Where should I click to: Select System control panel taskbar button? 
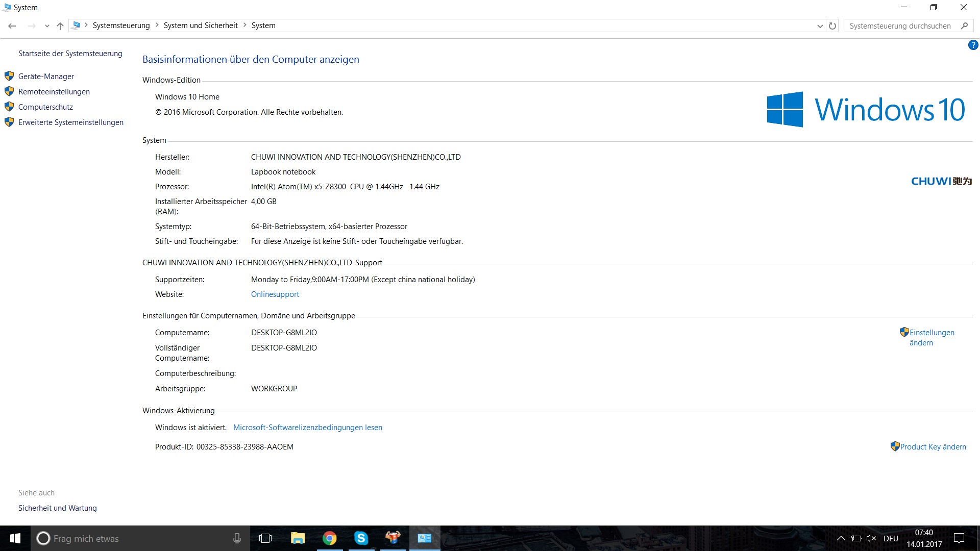coord(425,538)
